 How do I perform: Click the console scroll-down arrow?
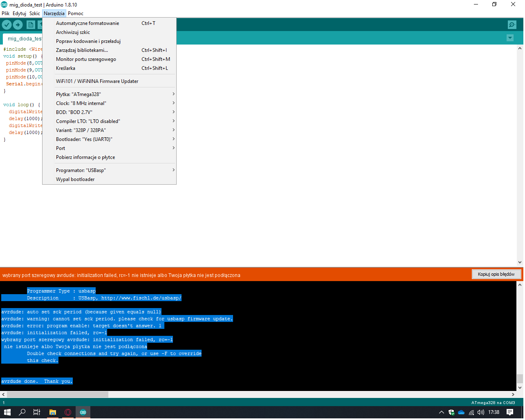coord(520,388)
